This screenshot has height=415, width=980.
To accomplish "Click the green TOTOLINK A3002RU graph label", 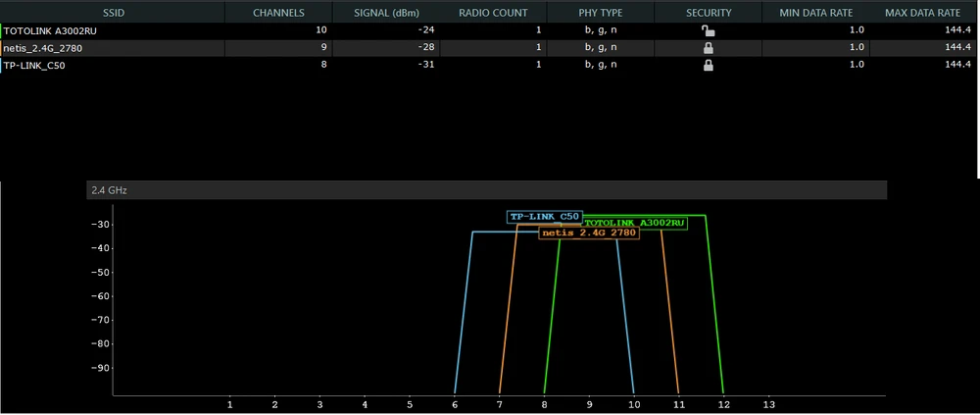I will click(634, 224).
